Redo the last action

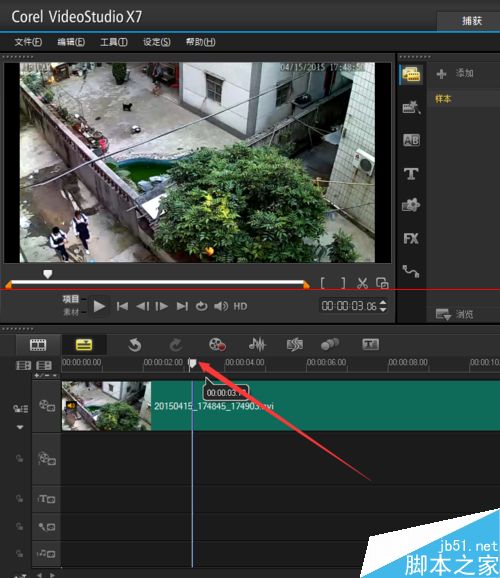(176, 345)
